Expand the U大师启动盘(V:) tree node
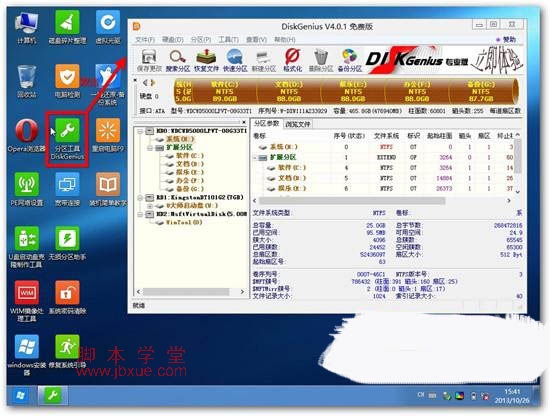 pos(150,206)
